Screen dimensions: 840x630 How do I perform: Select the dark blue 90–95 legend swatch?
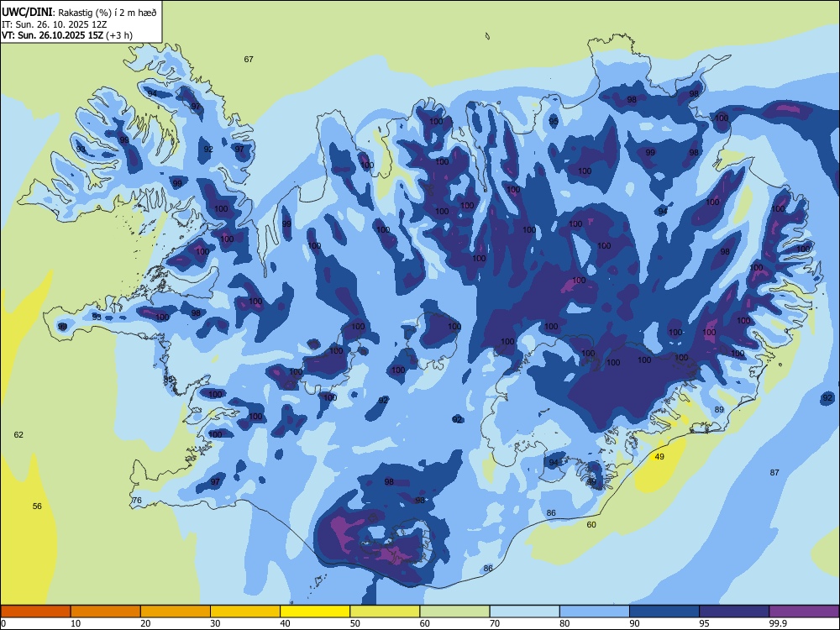click(664, 612)
